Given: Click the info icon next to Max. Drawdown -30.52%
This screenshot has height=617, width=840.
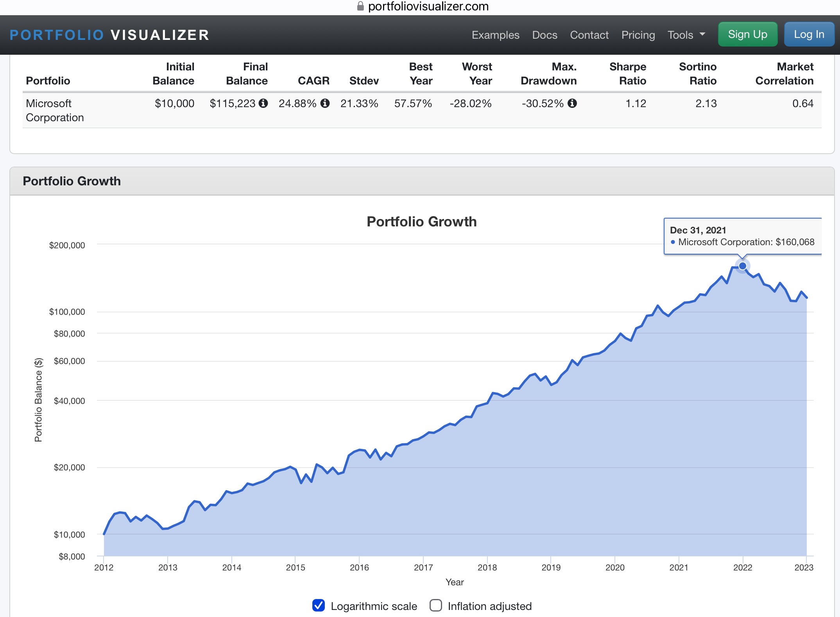Looking at the screenshot, I should tap(572, 103).
